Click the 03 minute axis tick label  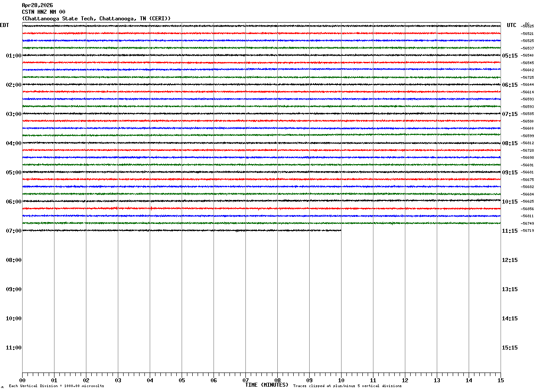(118, 380)
